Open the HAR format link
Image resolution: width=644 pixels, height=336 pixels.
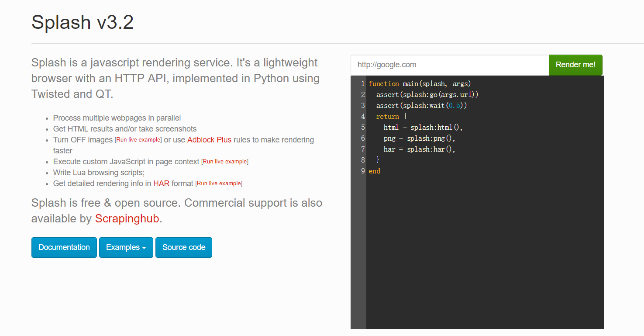click(161, 184)
